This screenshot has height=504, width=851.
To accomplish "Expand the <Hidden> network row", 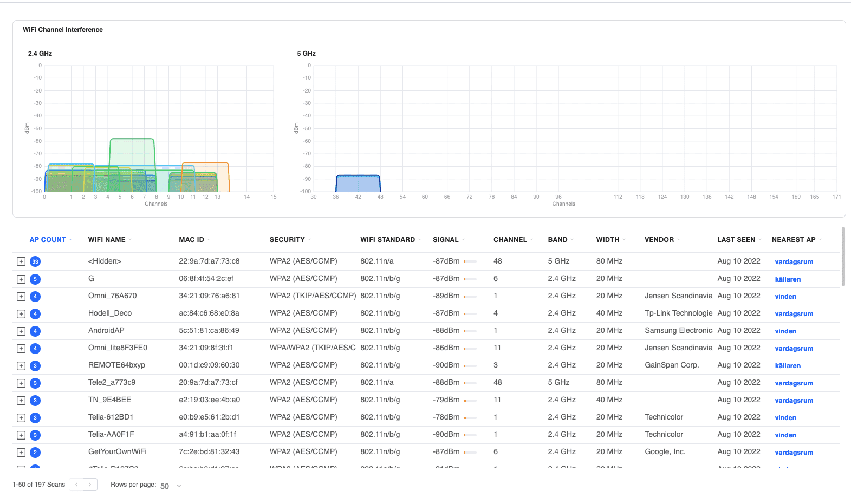I will click(x=21, y=261).
